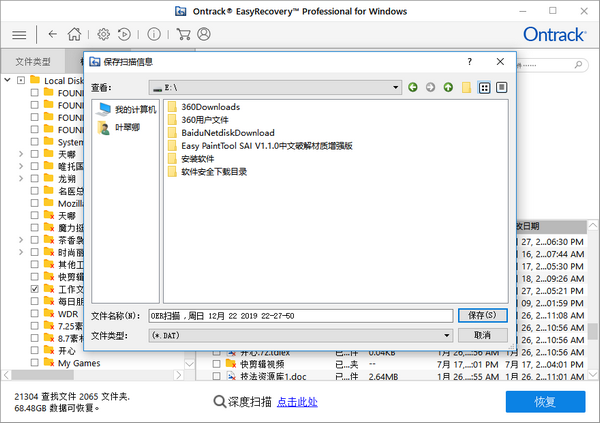The width and height of the screenshot is (600, 423).
Task: Open the settings gear icon
Action: [103, 34]
